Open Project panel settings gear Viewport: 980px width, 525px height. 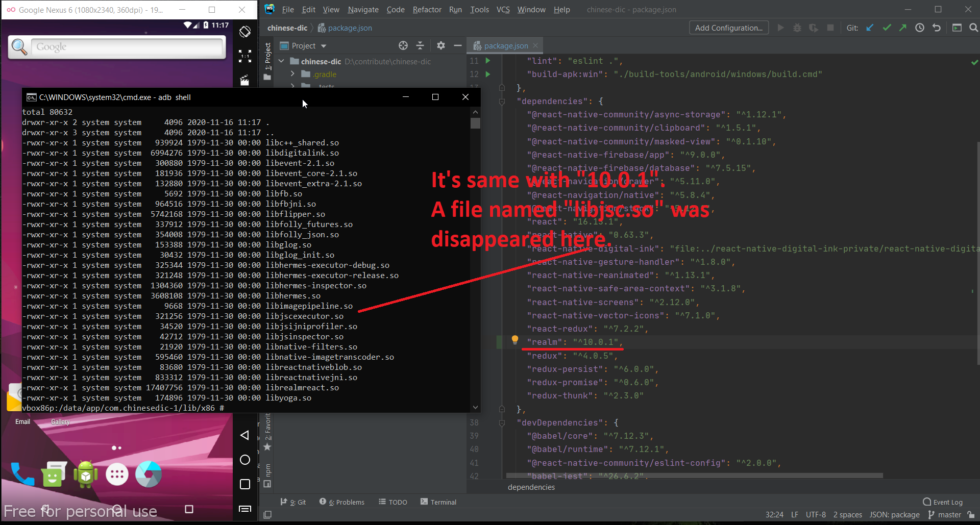pyautogui.click(x=441, y=46)
